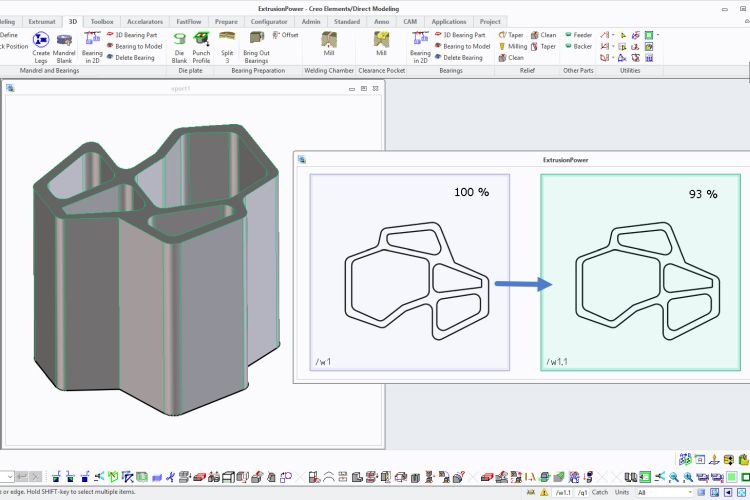750x500 pixels.
Task: Click the Bring Out Bearings tool
Action: pyautogui.click(x=256, y=47)
